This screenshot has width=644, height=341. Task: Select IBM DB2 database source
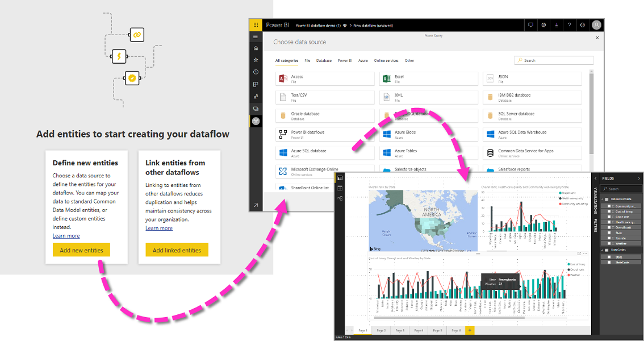[x=532, y=97]
